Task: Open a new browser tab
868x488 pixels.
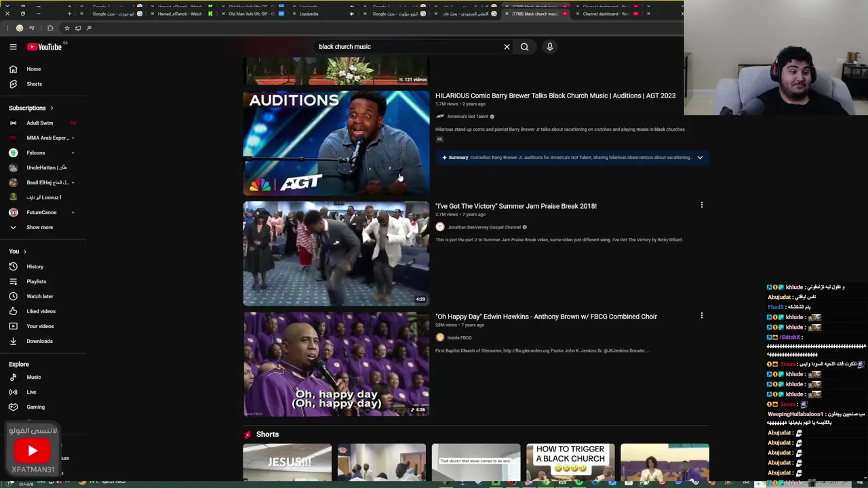Action: click(69, 14)
